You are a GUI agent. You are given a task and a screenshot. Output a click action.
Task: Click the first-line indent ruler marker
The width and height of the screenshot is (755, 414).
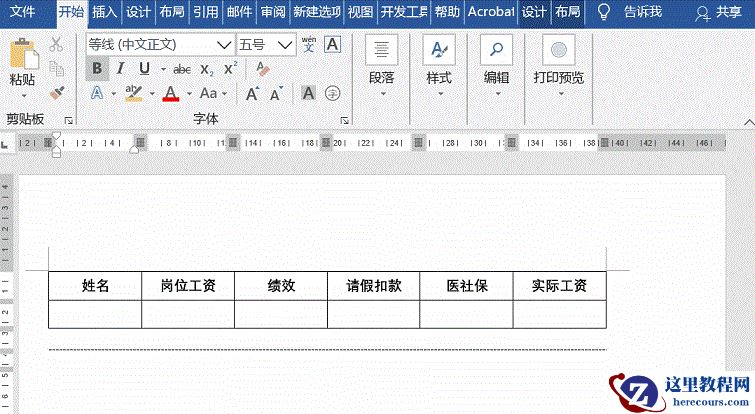point(56,137)
